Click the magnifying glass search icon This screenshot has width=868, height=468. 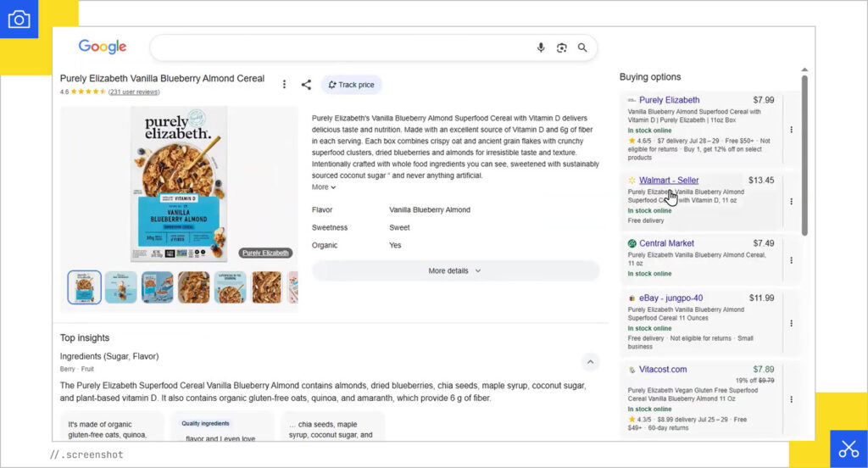pyautogui.click(x=582, y=47)
